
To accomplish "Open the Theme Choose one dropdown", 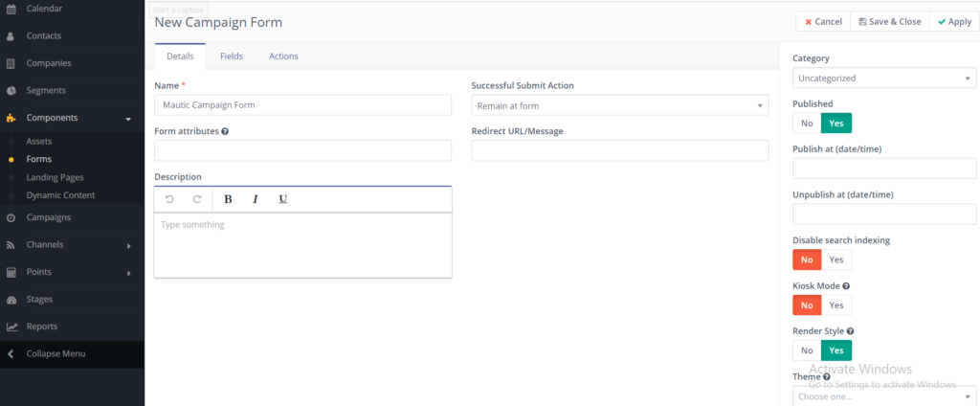I will [x=884, y=396].
